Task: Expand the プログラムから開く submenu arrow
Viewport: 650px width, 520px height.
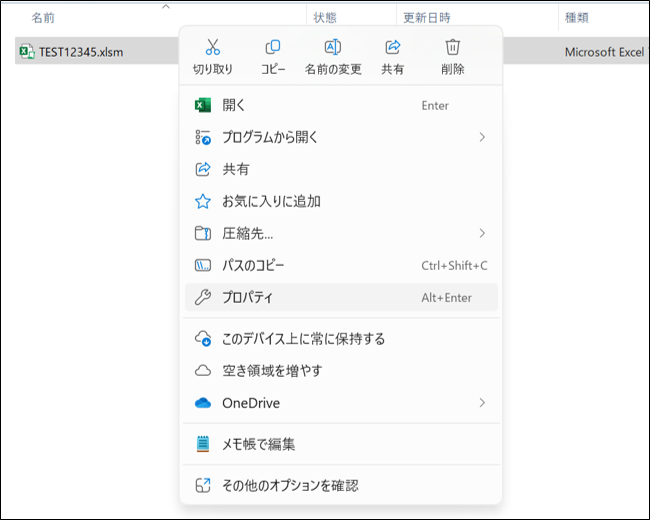Action: coord(482,137)
